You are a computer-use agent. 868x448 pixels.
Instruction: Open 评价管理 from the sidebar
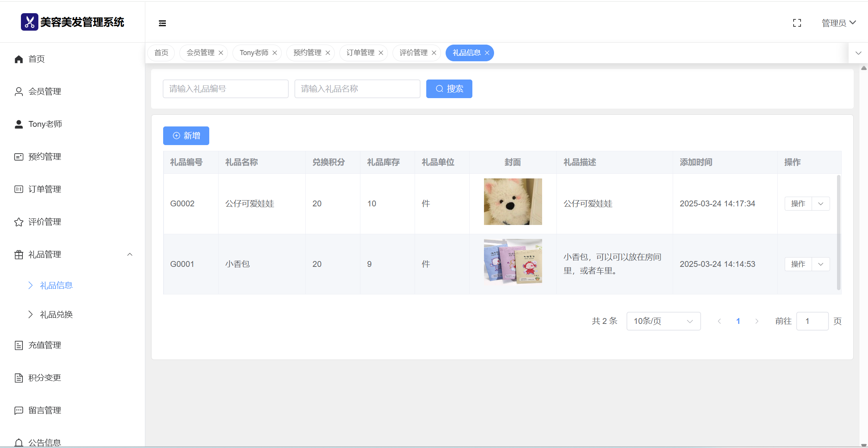45,222
